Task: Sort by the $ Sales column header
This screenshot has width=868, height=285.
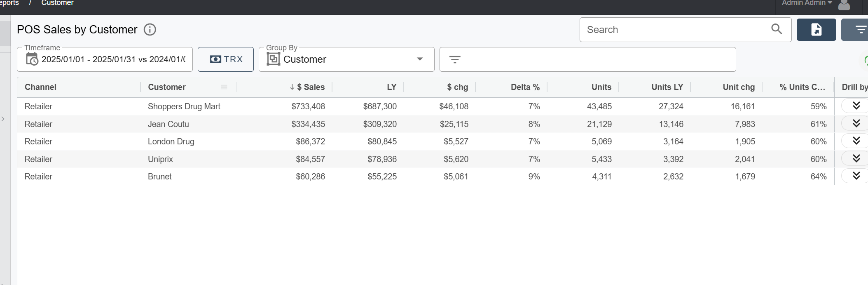Action: pyautogui.click(x=310, y=87)
